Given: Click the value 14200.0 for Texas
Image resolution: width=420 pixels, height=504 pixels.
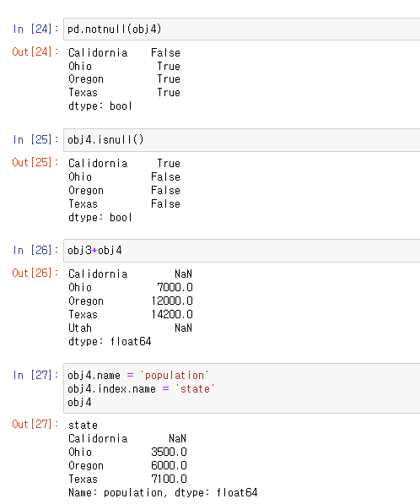Looking at the screenshot, I should coord(172,314).
